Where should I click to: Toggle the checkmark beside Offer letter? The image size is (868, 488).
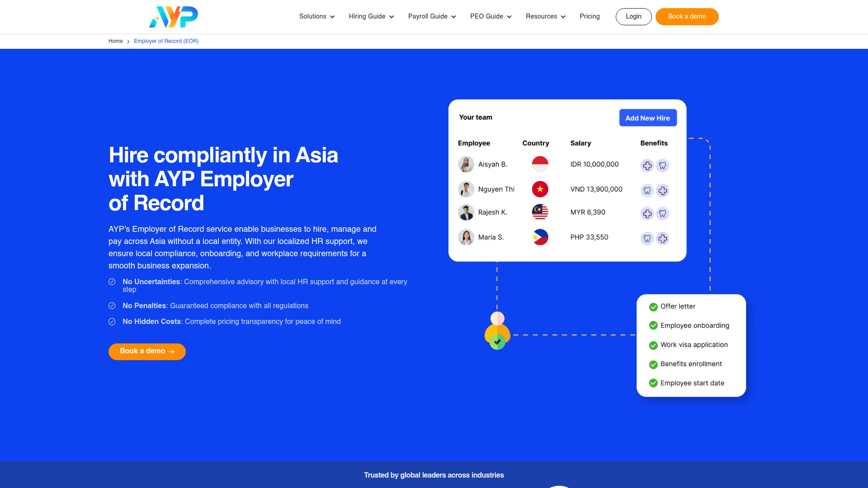653,306
